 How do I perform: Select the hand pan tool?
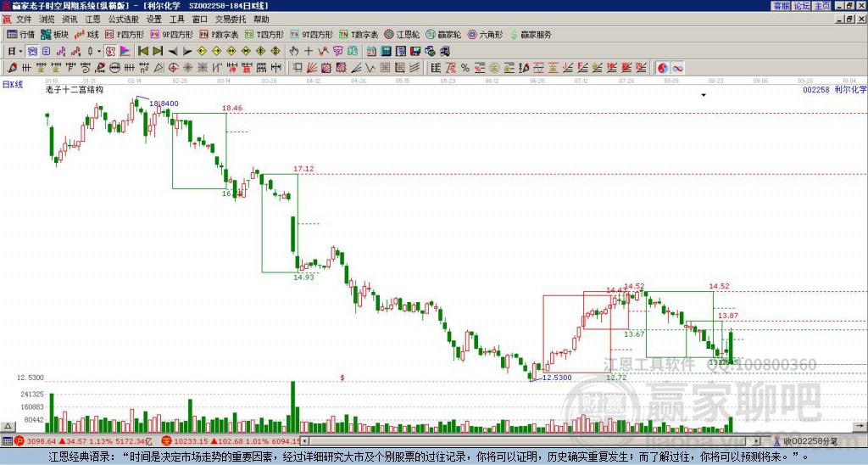(294, 52)
